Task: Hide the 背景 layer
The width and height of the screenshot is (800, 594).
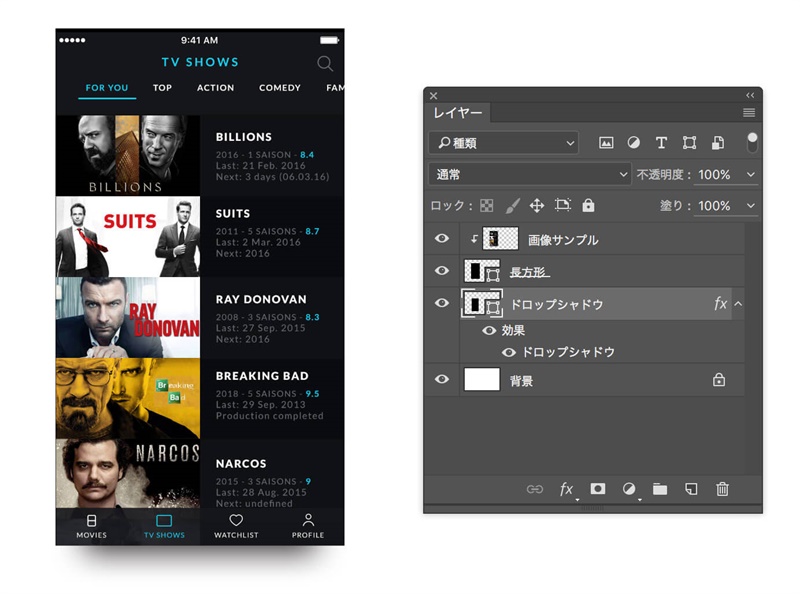Action: tap(442, 379)
